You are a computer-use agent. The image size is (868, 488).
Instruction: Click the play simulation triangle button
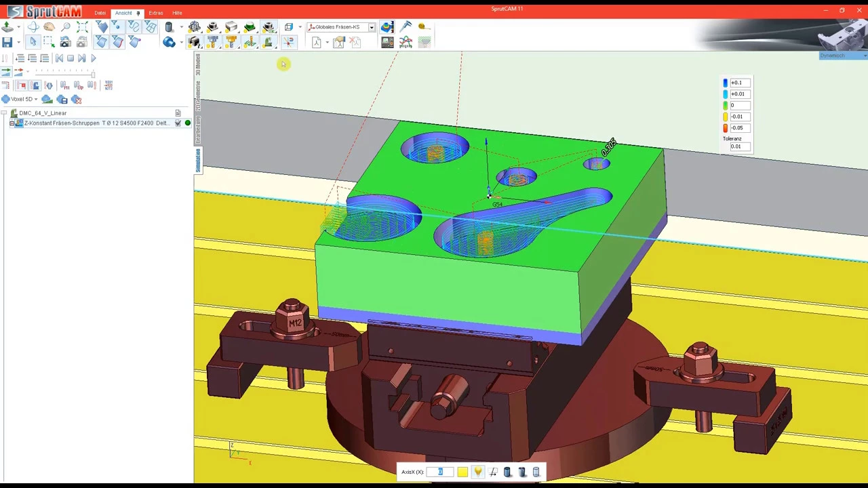94,58
